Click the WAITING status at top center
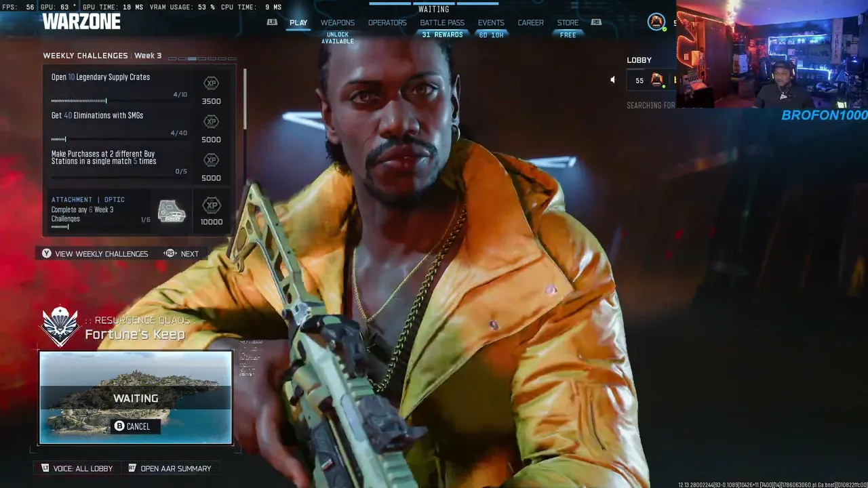This screenshot has width=868, height=488. click(434, 9)
